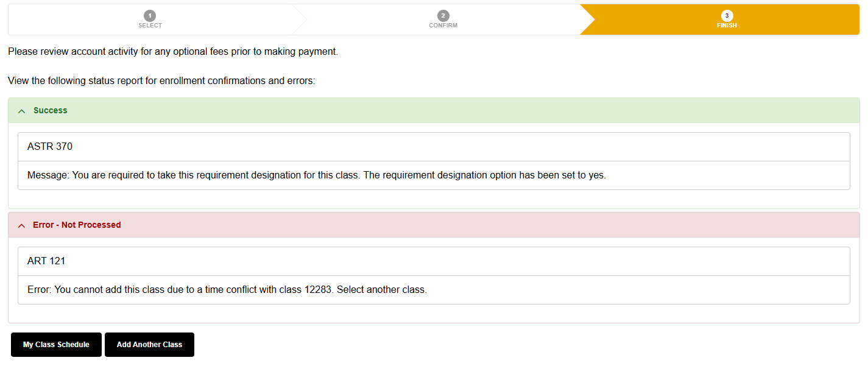Screen dimensions: 868x366
Task: Click the numbered circle on the Select step
Action: tap(150, 16)
